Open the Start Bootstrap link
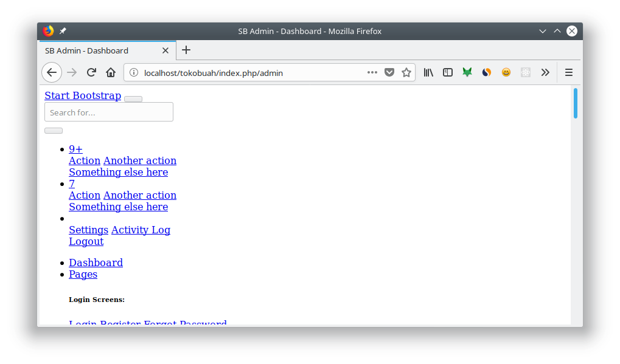620x364 pixels. [82, 95]
